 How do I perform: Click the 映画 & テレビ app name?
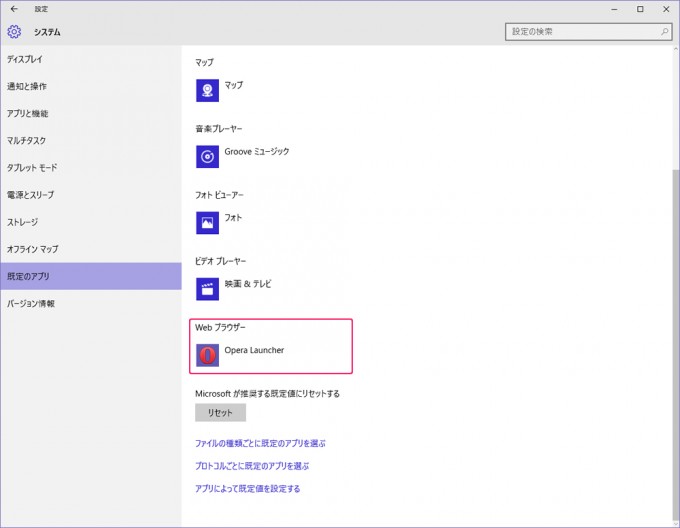248,284
